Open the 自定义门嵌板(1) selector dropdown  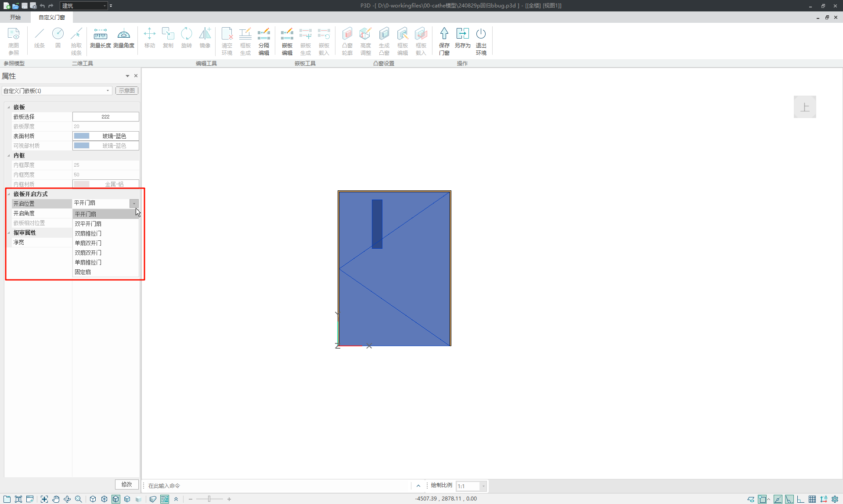coord(108,91)
